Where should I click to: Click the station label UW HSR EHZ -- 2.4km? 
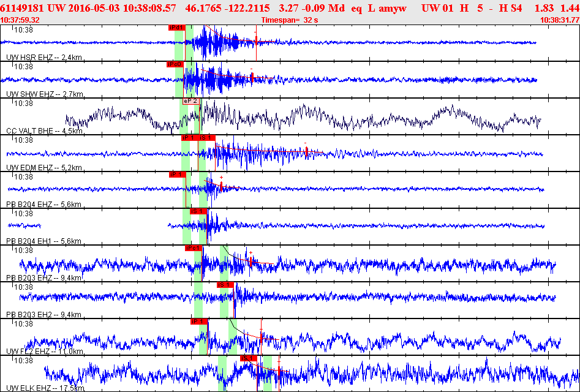[44, 58]
